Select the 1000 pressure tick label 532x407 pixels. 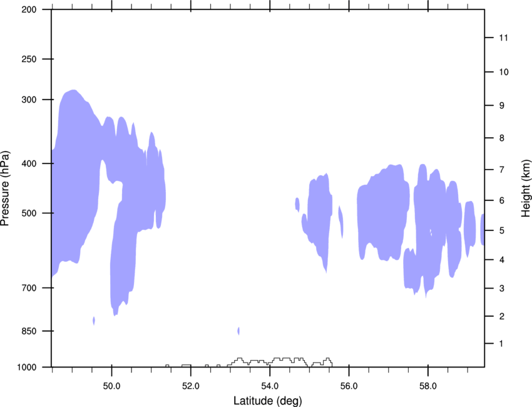27,368
